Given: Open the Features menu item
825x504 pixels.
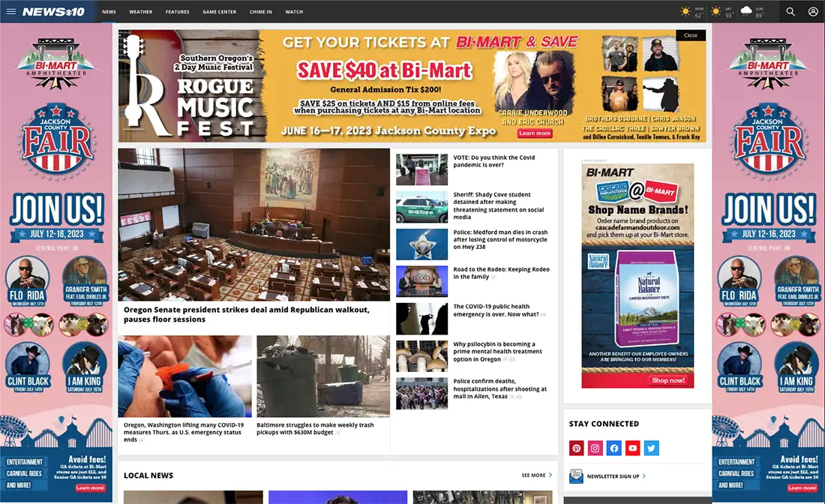Looking at the screenshot, I should [x=177, y=11].
